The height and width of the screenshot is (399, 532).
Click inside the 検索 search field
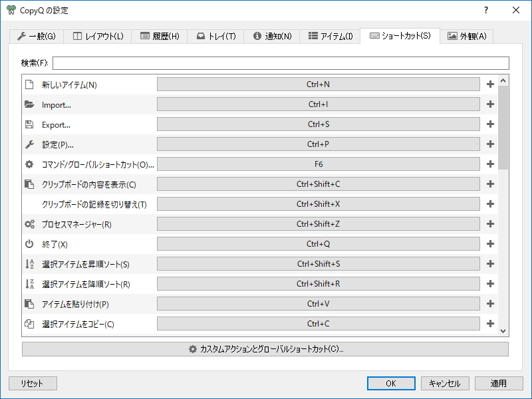pyautogui.click(x=279, y=63)
